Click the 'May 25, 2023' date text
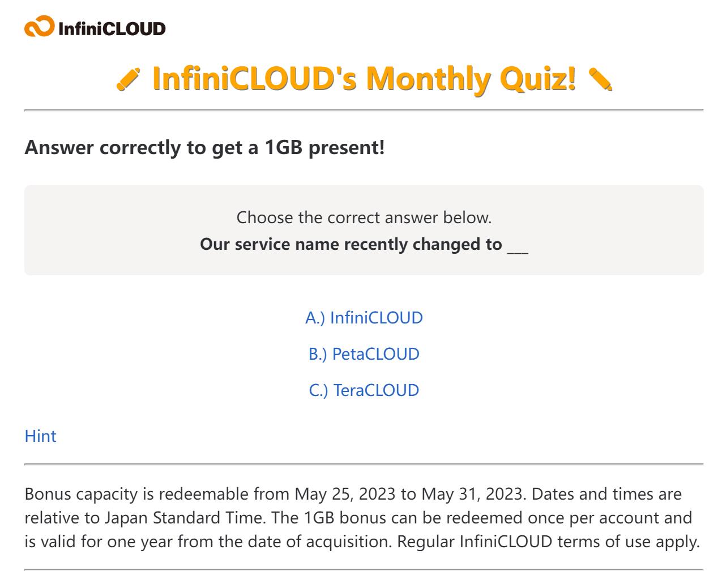 [344, 494]
